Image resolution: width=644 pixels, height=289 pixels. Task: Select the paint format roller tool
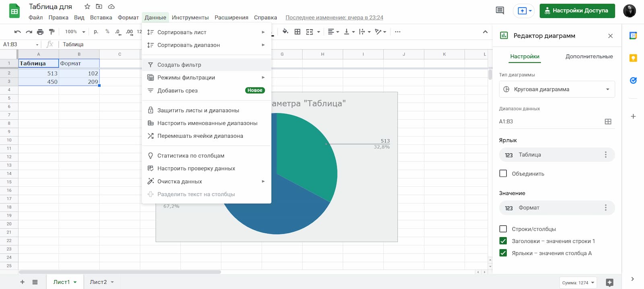click(x=52, y=32)
